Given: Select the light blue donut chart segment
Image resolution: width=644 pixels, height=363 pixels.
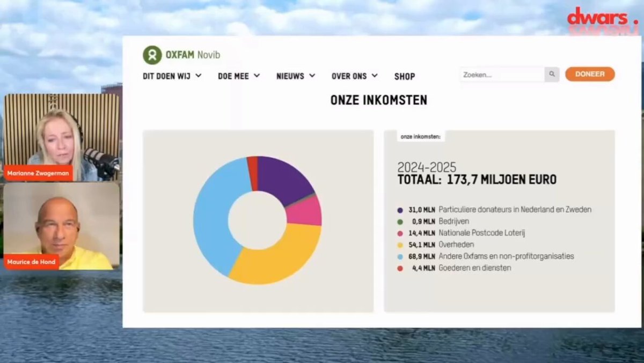Looking at the screenshot, I should tap(215, 214).
